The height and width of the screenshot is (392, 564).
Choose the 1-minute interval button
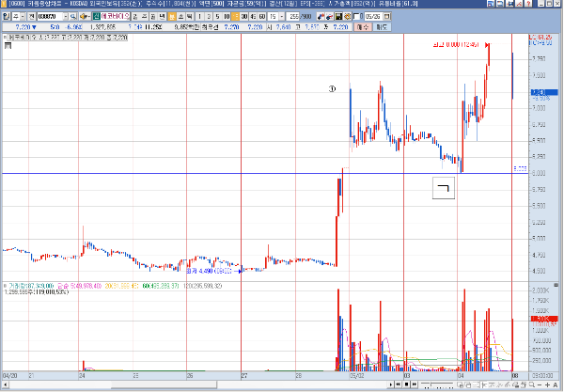pos(199,17)
